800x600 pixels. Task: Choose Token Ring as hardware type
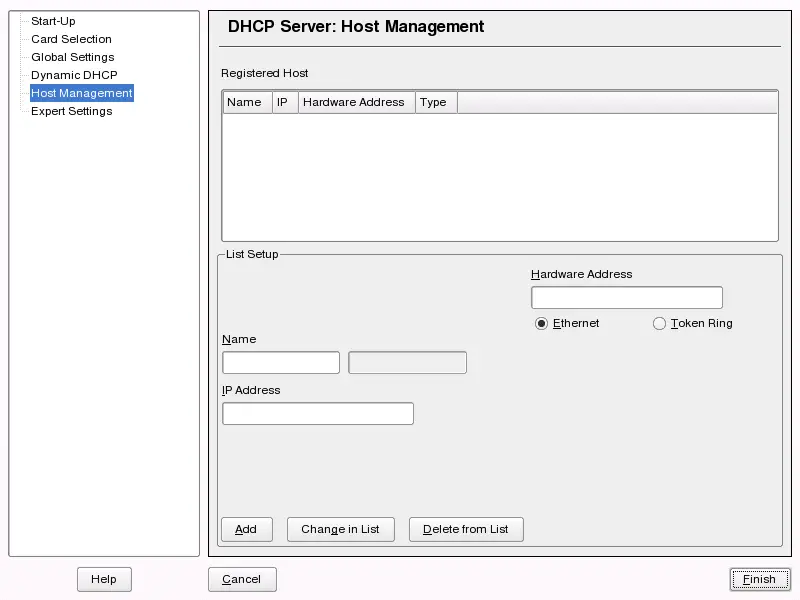660,323
